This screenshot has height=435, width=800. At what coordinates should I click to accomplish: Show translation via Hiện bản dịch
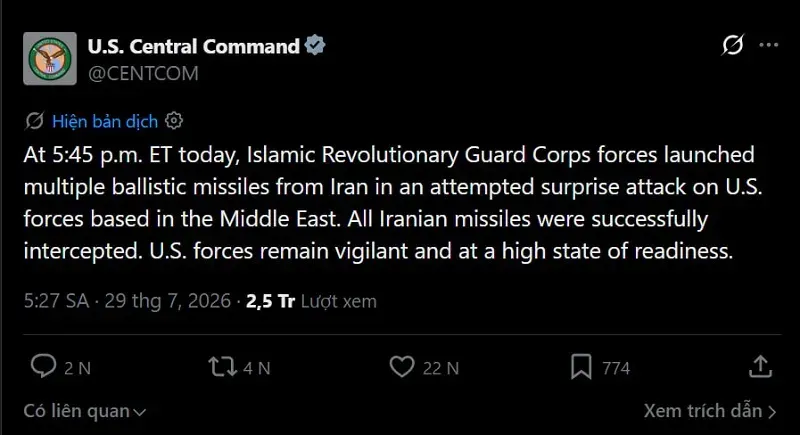coord(105,121)
